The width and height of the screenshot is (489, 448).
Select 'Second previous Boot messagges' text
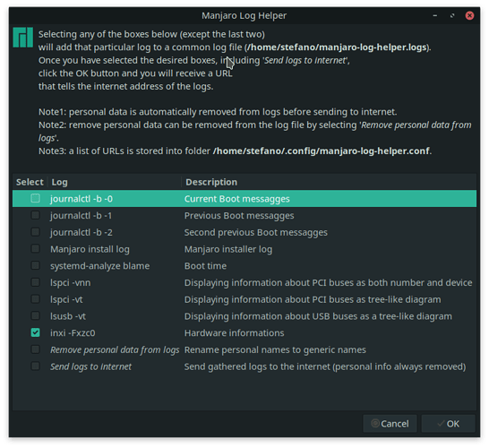(256, 232)
